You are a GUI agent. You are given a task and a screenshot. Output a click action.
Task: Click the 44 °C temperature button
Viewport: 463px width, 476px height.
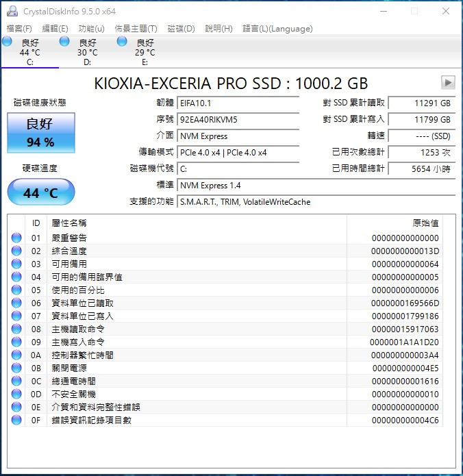pos(41,192)
